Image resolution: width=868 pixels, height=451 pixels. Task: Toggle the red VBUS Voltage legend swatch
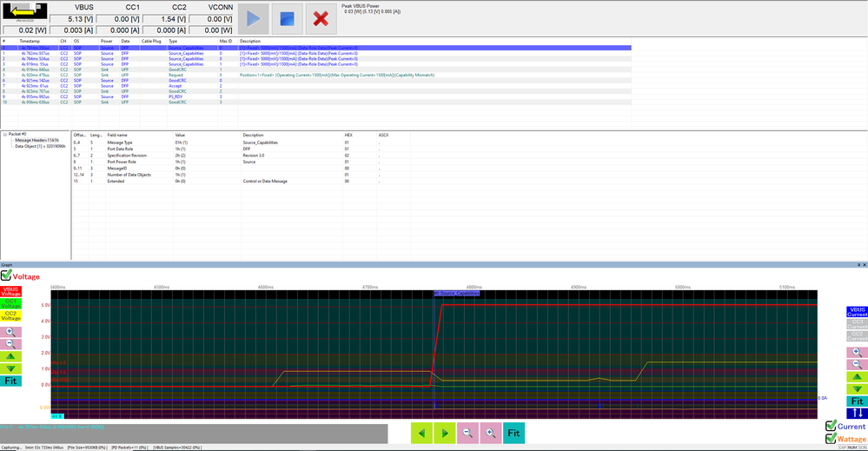[11, 291]
